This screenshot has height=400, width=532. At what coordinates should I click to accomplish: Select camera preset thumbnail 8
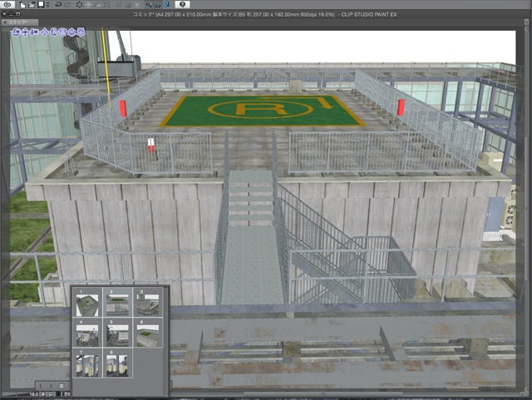[117, 363]
